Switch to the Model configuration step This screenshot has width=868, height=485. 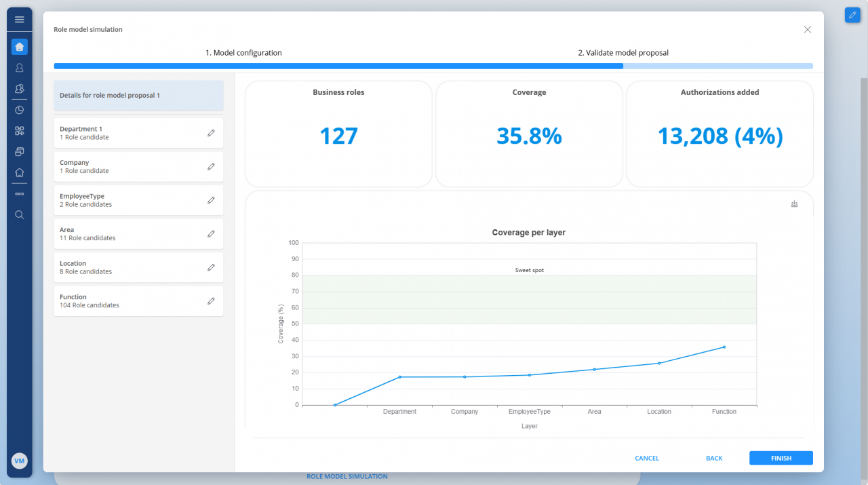click(244, 52)
